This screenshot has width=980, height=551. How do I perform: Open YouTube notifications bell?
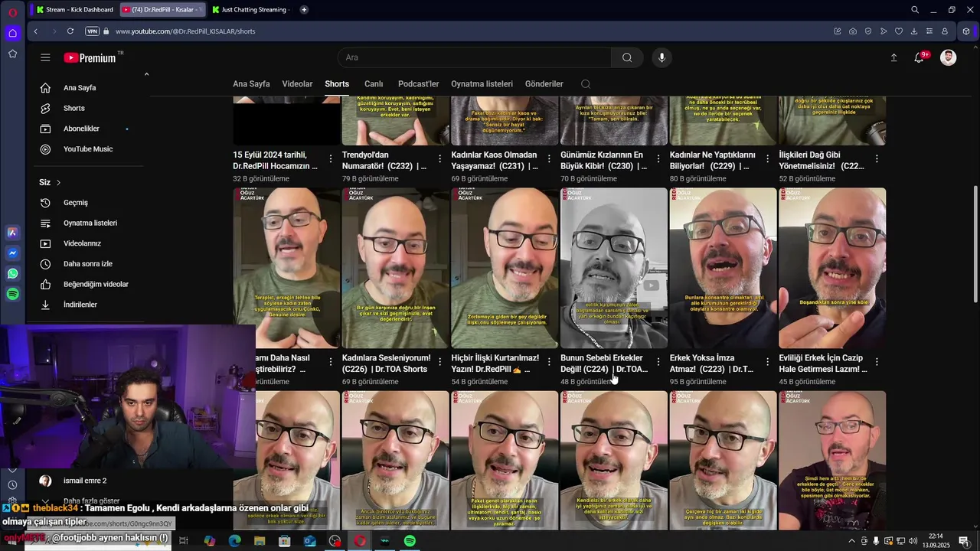click(x=920, y=57)
